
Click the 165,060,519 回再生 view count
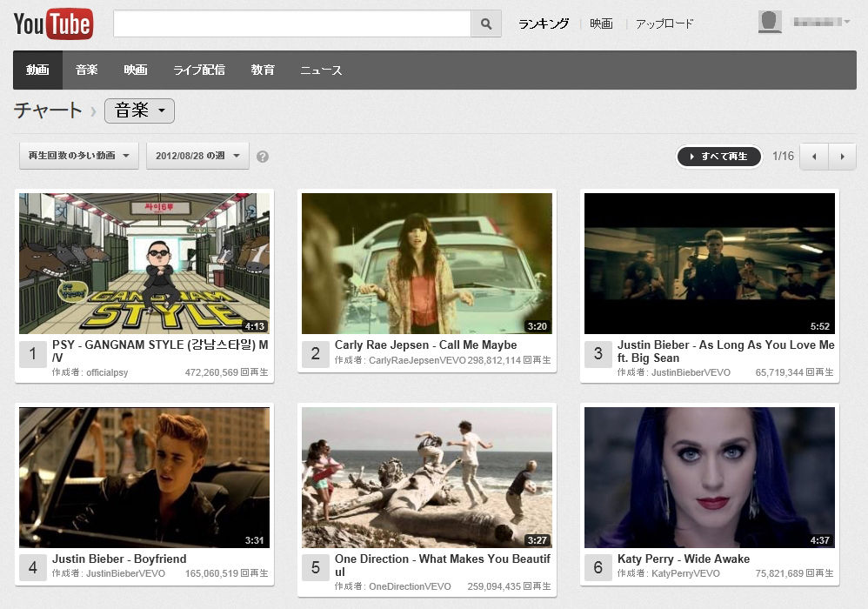point(226,573)
